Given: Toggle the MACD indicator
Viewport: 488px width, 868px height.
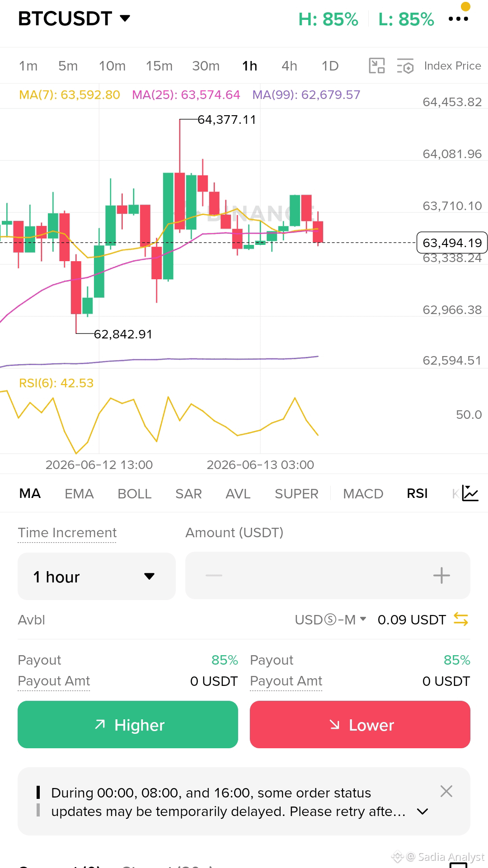Looking at the screenshot, I should tap(363, 493).
